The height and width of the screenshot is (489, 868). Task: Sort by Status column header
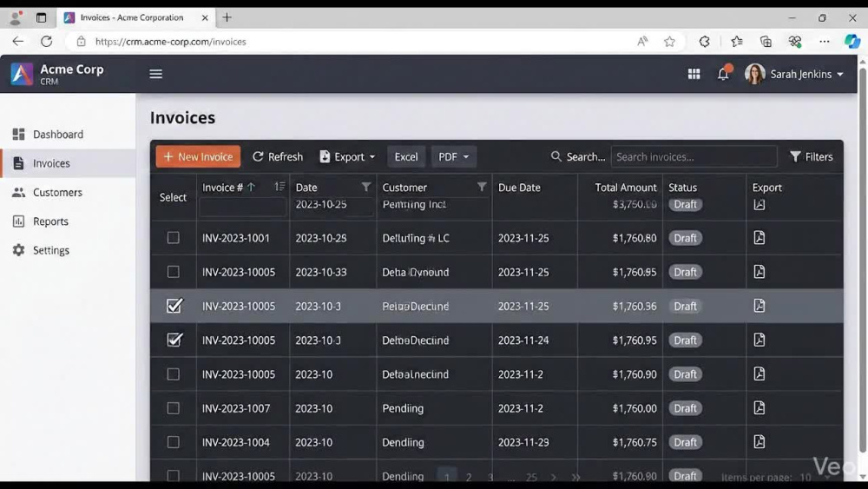pyautogui.click(x=682, y=188)
